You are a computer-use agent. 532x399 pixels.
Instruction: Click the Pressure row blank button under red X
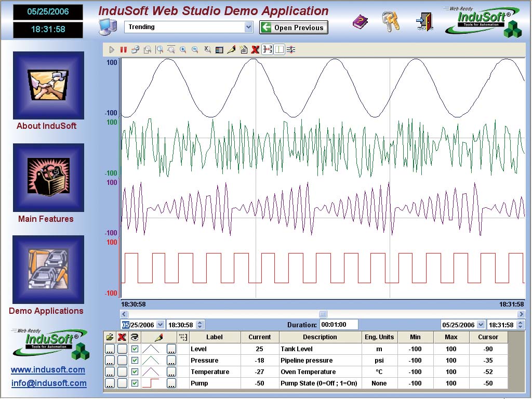click(x=122, y=361)
